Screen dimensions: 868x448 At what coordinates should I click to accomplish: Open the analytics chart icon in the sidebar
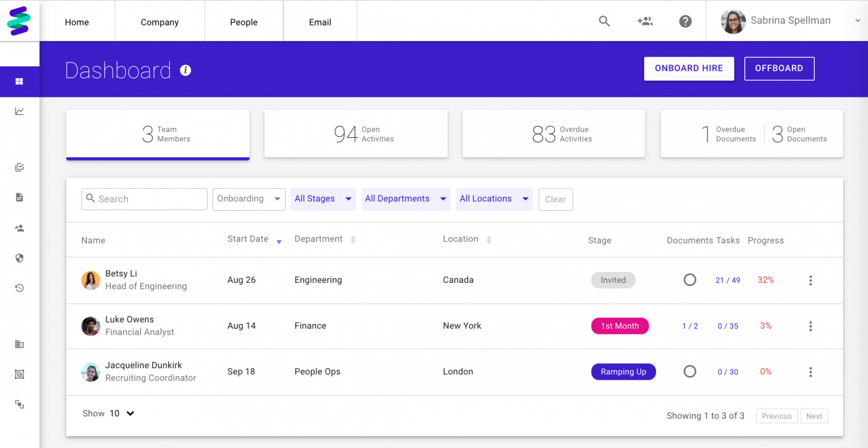tap(19, 111)
